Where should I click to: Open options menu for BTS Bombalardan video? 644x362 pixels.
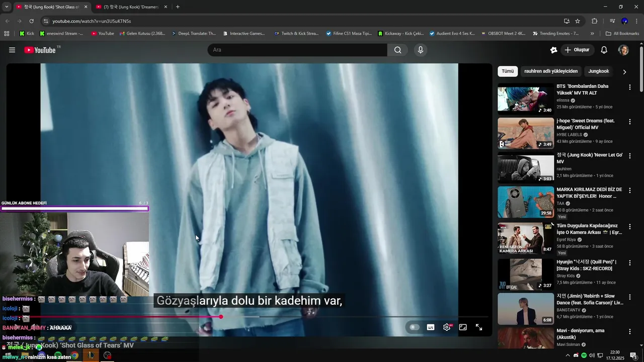(x=629, y=87)
